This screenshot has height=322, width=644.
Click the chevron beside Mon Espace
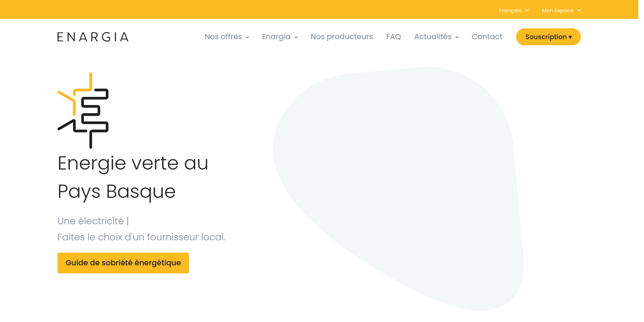click(579, 10)
